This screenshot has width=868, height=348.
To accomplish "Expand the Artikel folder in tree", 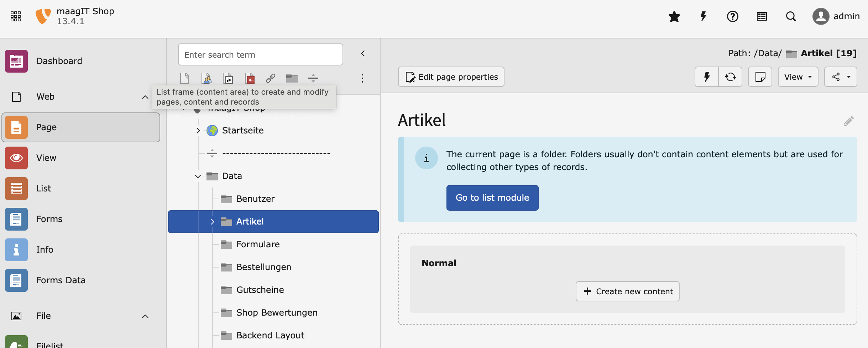I will 213,222.
